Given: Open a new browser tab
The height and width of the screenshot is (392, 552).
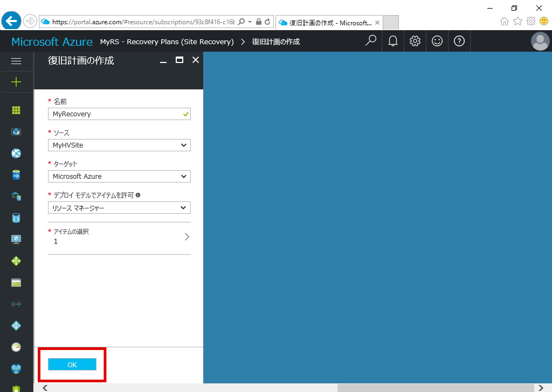Looking at the screenshot, I should 391,23.
